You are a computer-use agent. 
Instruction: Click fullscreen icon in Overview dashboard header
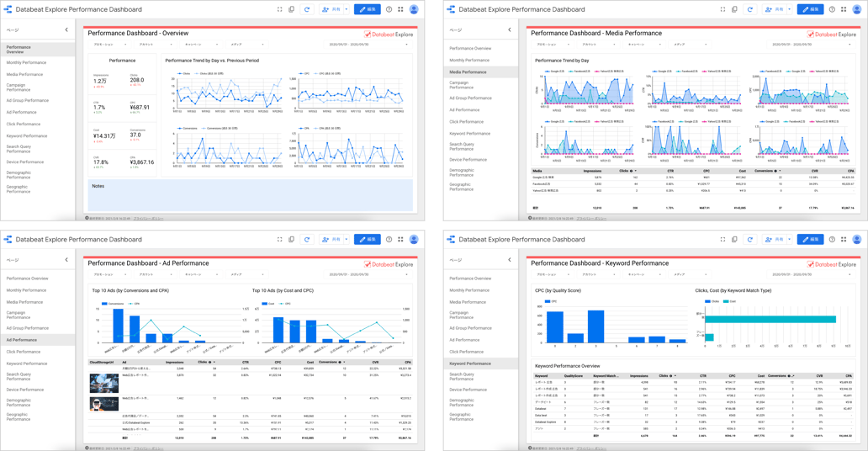coord(280,9)
